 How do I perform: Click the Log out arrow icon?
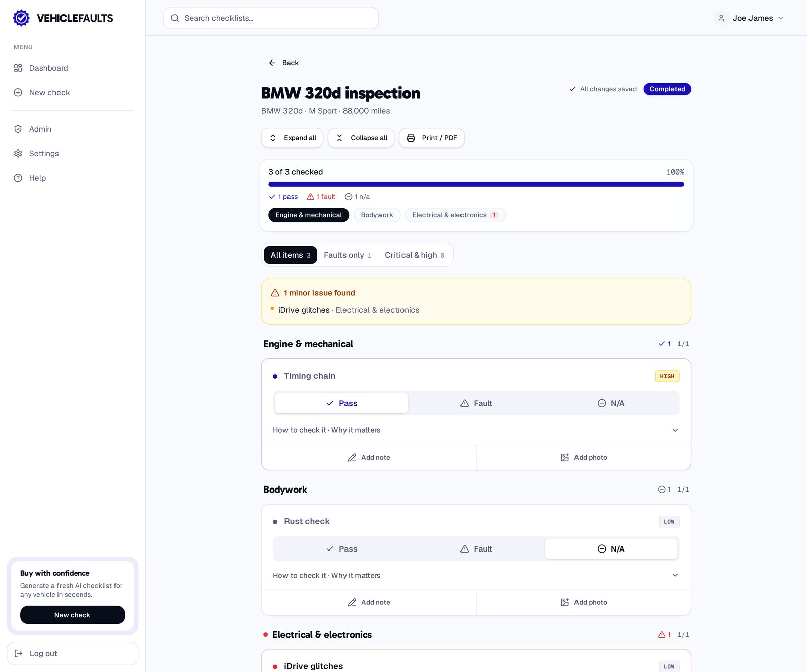coord(19,654)
